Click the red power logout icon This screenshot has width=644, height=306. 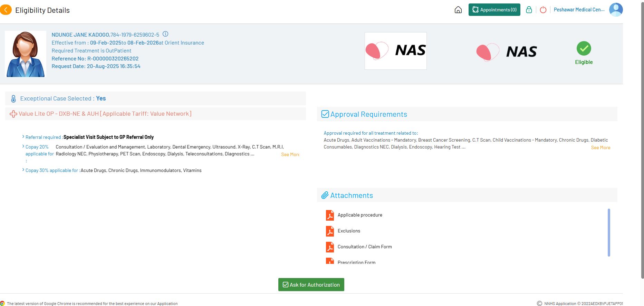pos(543,10)
